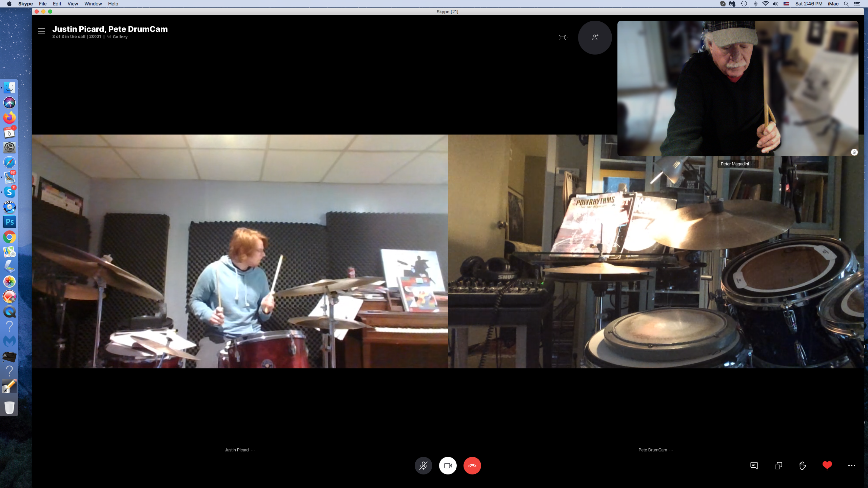Open more options for Pete DrumCam
Viewport: 868px width, 488px height.
coord(671,450)
